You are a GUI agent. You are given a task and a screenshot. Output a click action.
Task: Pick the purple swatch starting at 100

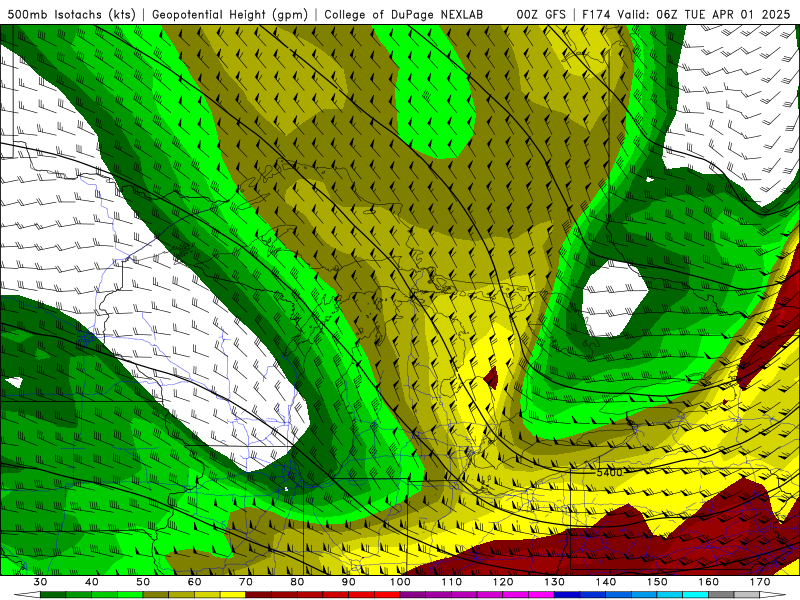coord(413,595)
